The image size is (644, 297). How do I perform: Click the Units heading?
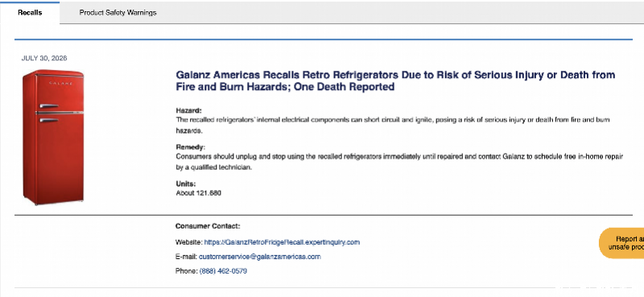pos(186,184)
